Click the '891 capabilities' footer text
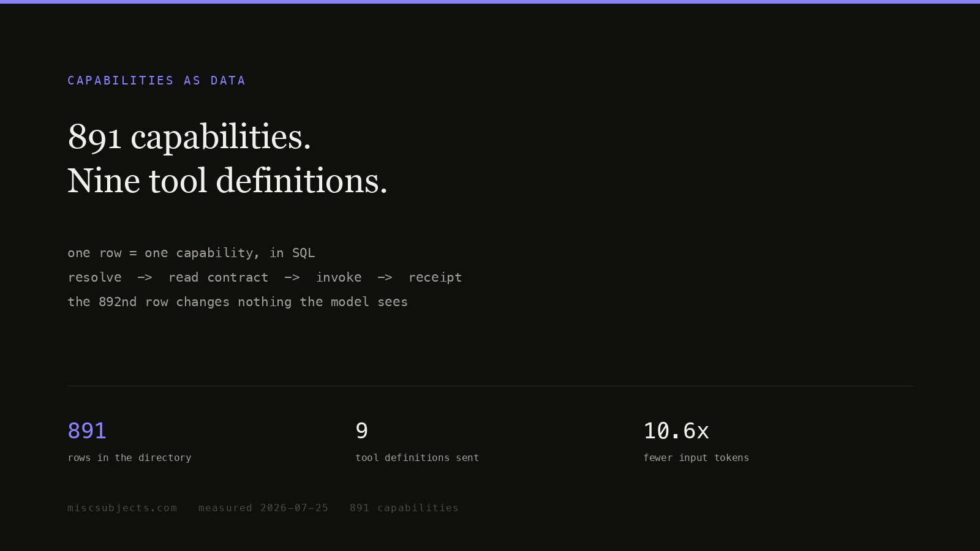The width and height of the screenshot is (980, 551). coord(404,508)
